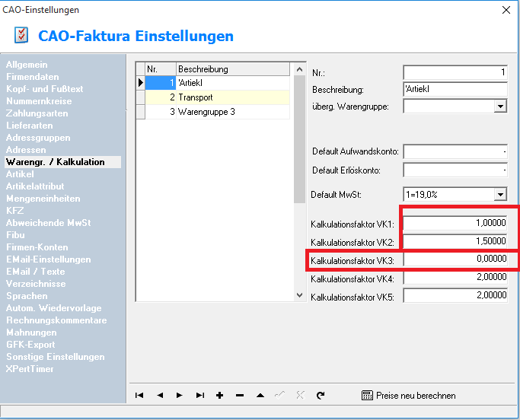Cancel edit with X navigator icon
The width and height of the screenshot is (520, 420).
(x=300, y=395)
